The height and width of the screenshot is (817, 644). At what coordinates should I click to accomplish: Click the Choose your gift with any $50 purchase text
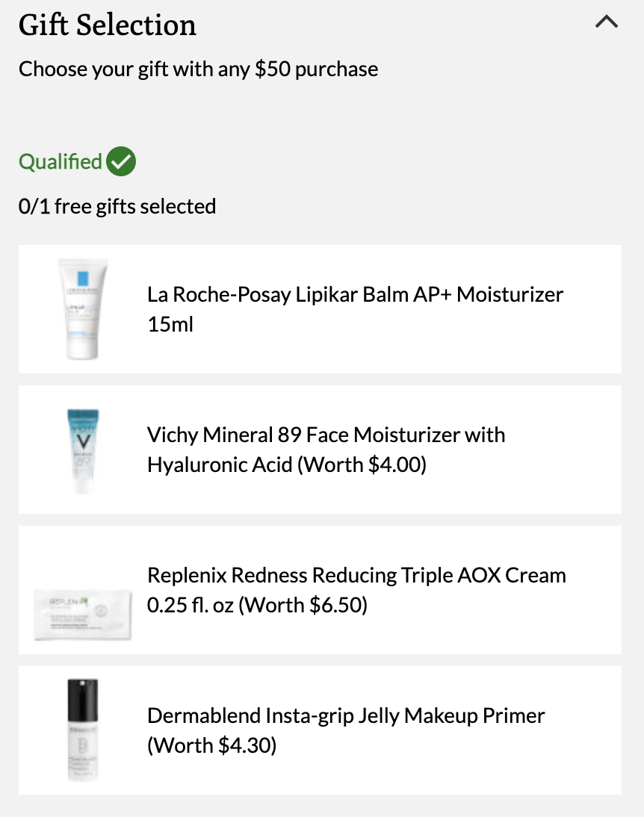[198, 69]
